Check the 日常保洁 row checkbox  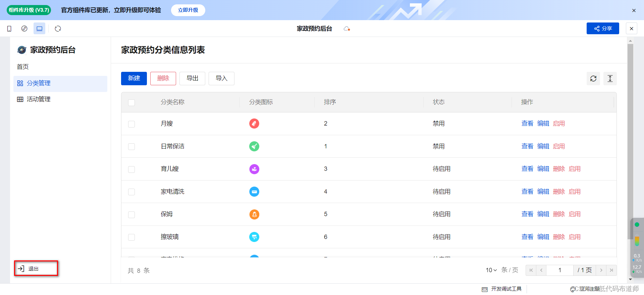131,147
